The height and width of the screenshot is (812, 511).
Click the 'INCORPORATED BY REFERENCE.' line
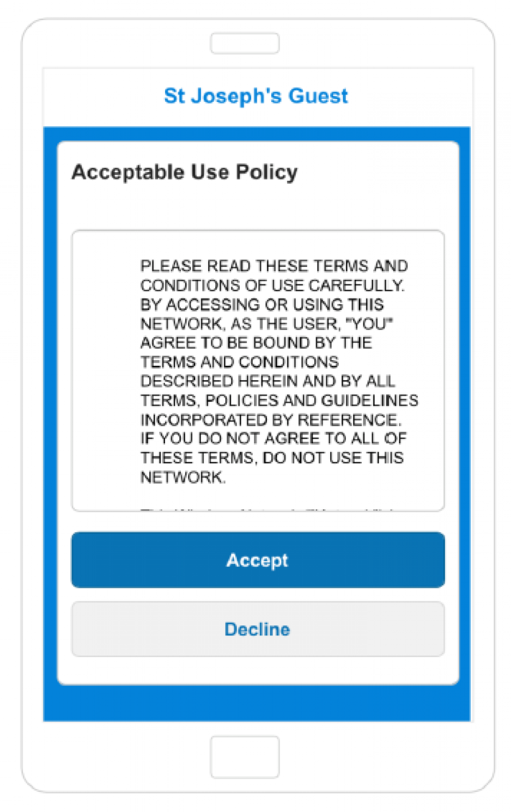coord(271,420)
